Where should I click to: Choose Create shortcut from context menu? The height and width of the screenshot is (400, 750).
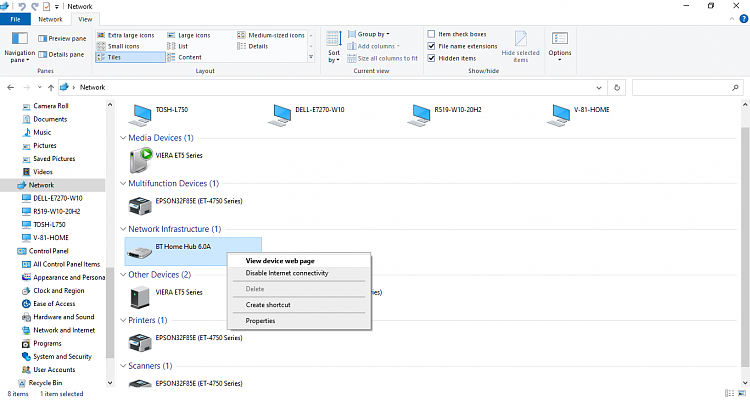tap(299, 305)
